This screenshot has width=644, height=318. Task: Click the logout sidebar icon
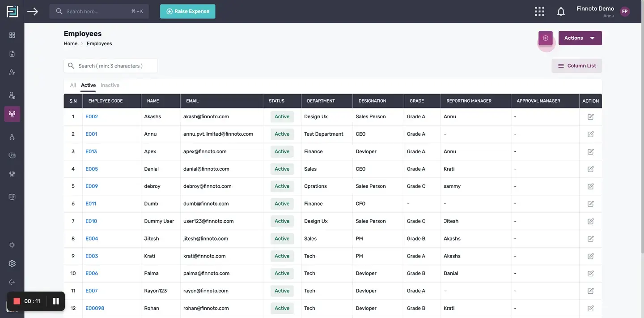[x=12, y=282]
